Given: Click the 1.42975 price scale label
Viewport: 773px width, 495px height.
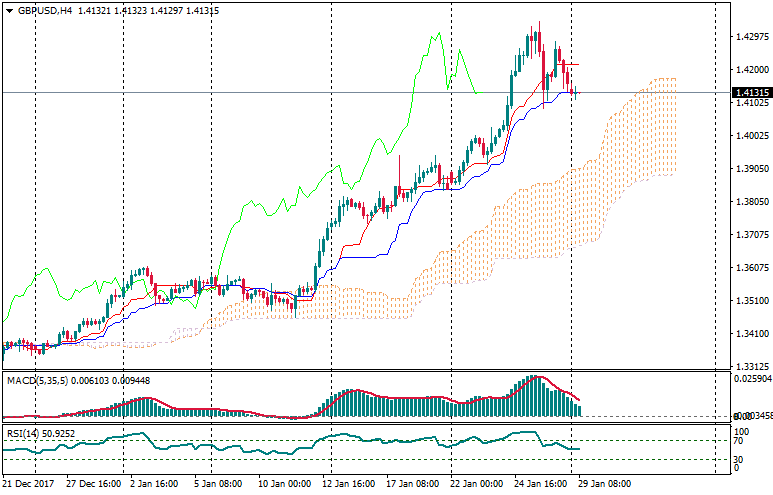Looking at the screenshot, I should 750,37.
